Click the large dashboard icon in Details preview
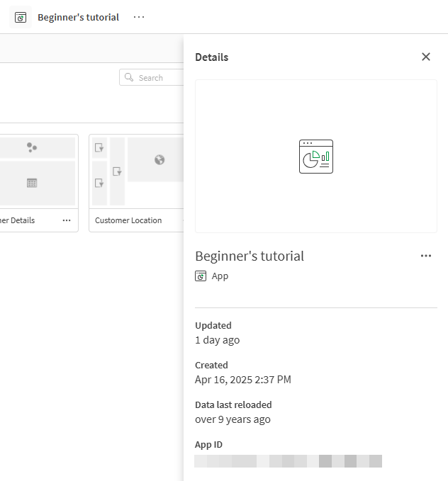Screen dimensions: 448x481 coord(316,157)
